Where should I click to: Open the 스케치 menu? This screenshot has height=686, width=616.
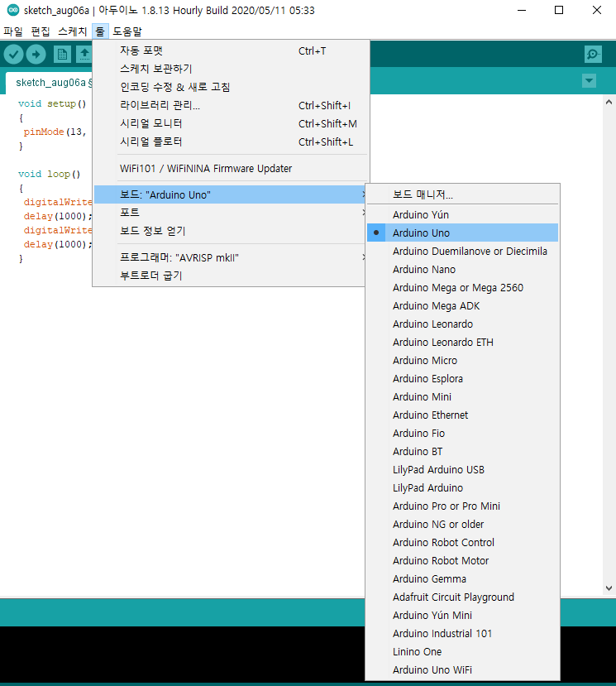click(73, 31)
